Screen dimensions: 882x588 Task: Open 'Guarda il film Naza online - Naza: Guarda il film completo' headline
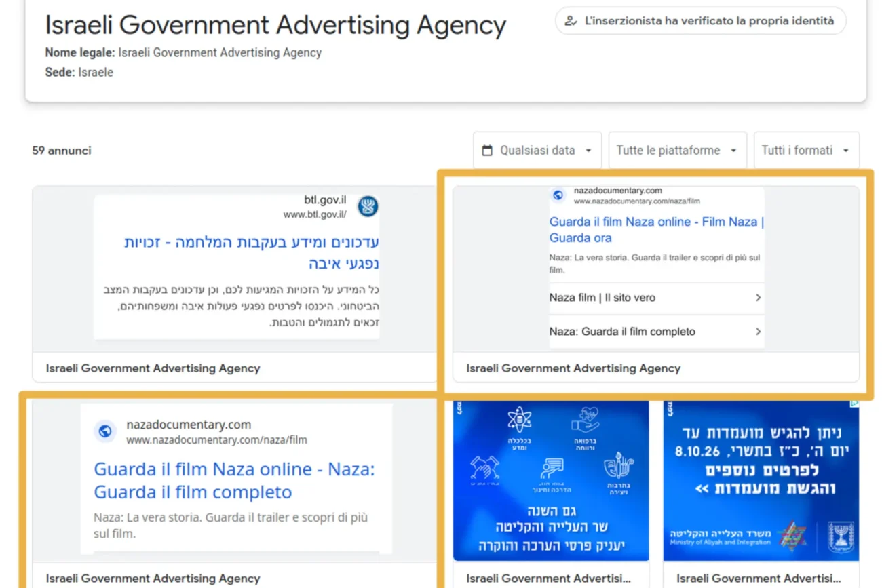tap(235, 480)
